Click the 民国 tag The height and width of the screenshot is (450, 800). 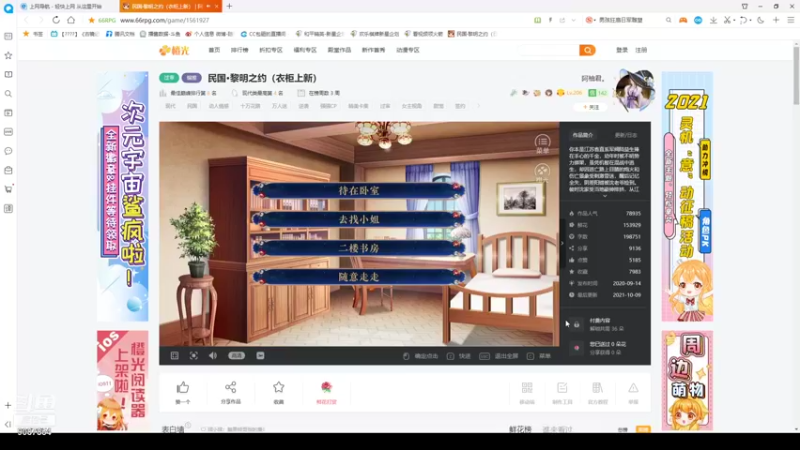tap(192, 106)
